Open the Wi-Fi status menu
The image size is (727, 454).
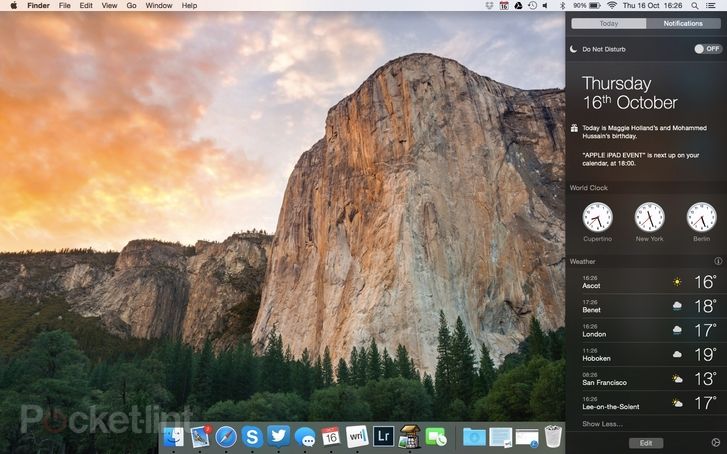tap(611, 5)
